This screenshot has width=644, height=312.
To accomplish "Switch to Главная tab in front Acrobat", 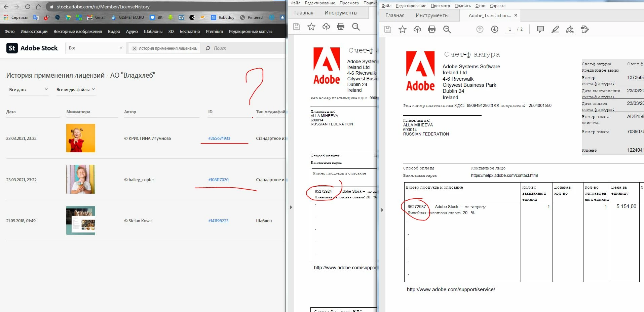I will tap(395, 15).
